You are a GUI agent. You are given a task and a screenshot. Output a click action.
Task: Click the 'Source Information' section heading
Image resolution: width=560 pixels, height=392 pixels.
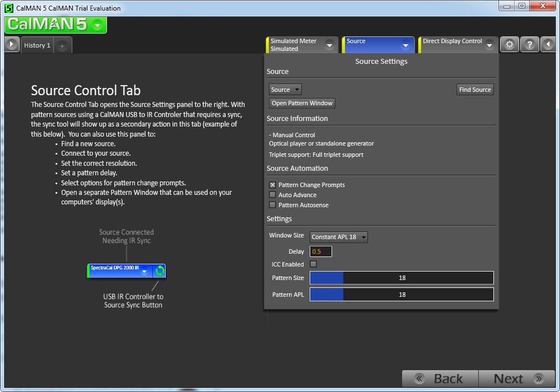coord(297,119)
